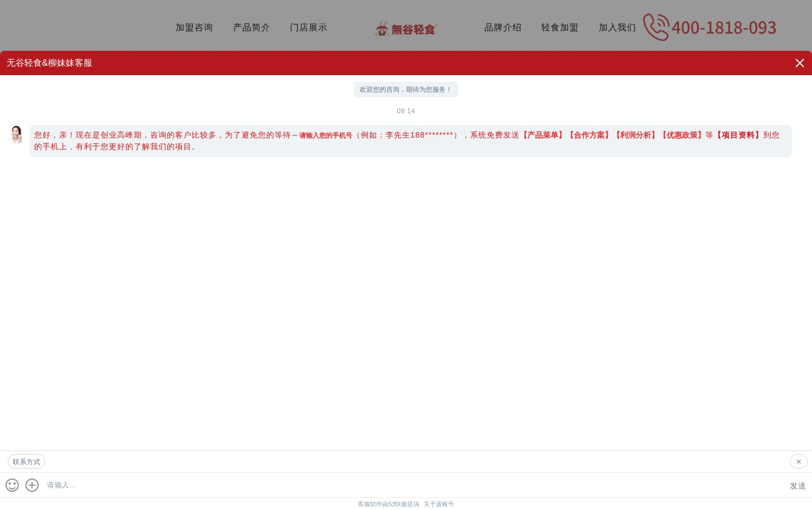
Task: Click the 【合作方案】 text in message
Action: point(589,135)
